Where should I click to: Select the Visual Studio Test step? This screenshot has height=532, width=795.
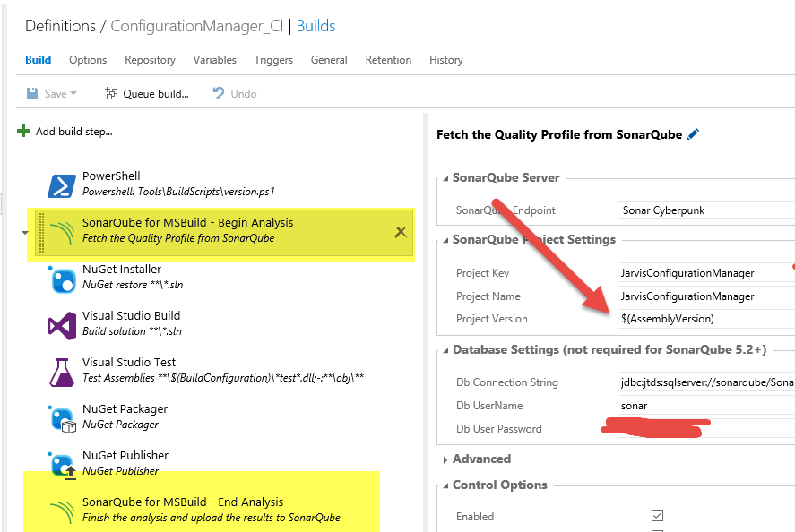(222, 371)
